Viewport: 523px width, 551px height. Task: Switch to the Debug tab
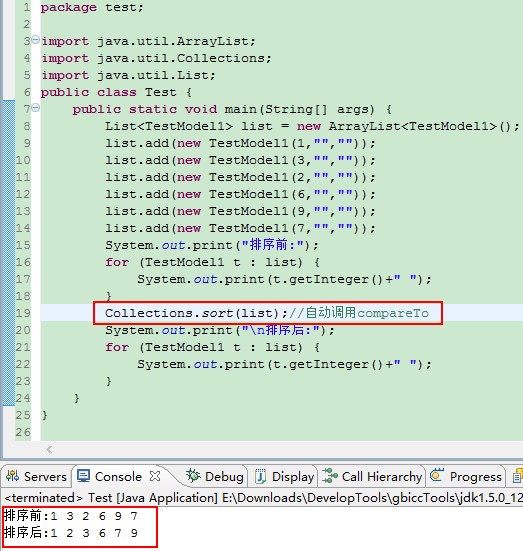pyautogui.click(x=215, y=477)
